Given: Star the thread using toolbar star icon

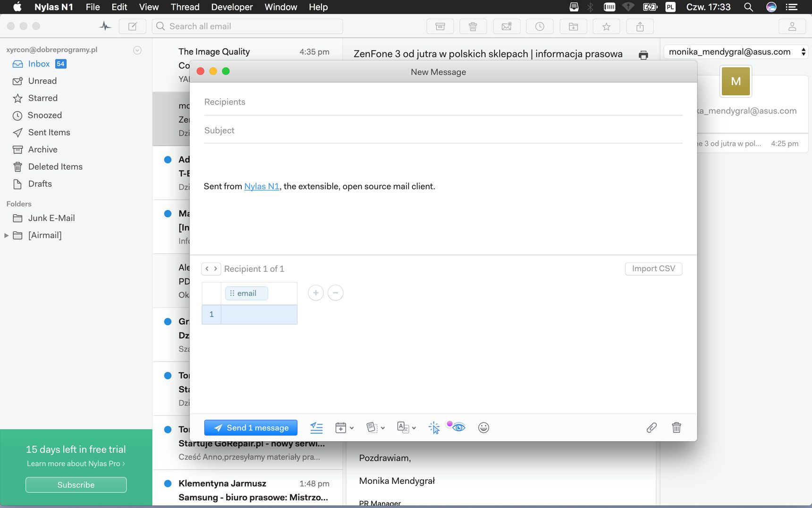Looking at the screenshot, I should click(606, 26).
